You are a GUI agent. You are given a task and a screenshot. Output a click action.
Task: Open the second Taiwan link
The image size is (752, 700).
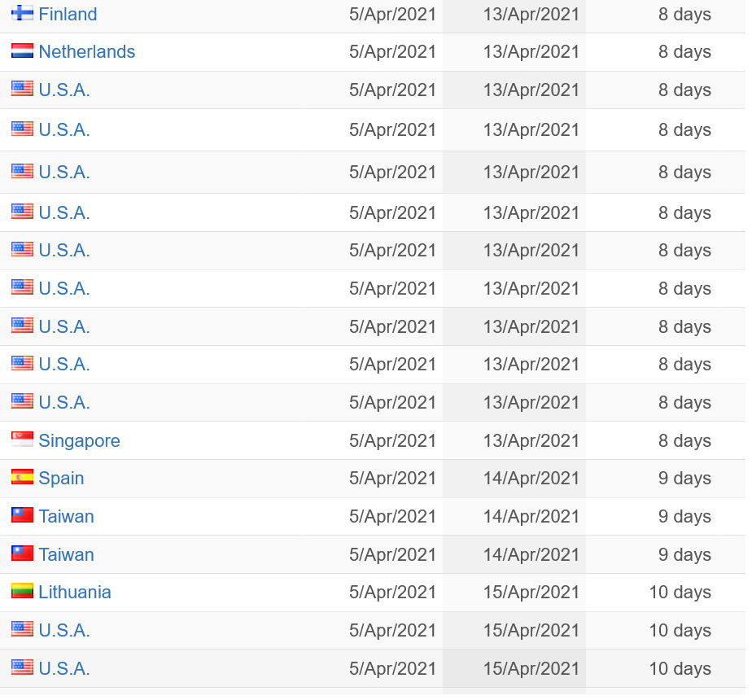(66, 555)
